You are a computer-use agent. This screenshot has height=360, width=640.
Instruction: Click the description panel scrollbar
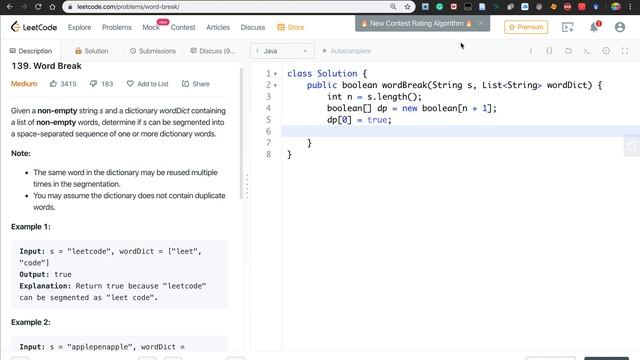point(241,133)
